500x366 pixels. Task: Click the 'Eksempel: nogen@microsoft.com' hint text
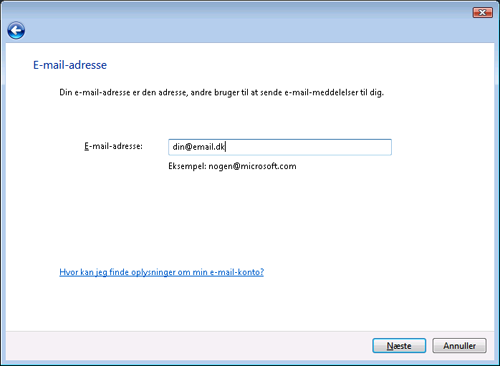(232, 166)
